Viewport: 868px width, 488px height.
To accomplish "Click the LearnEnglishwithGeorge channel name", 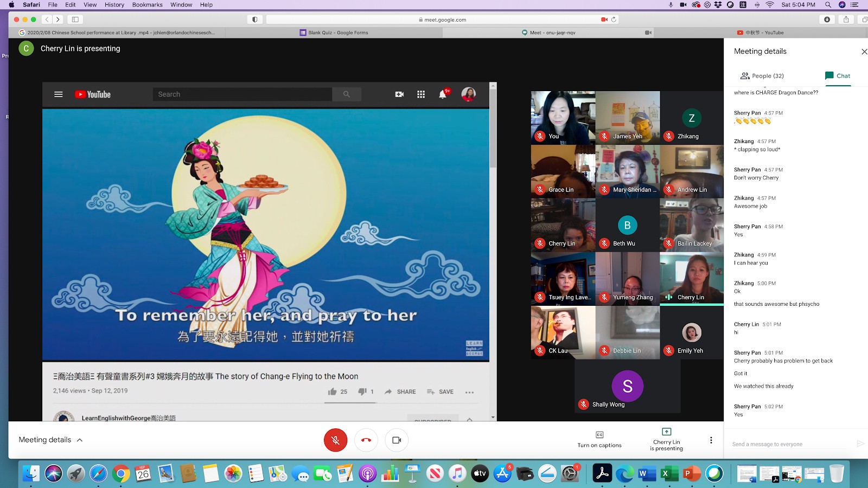I will (x=129, y=418).
